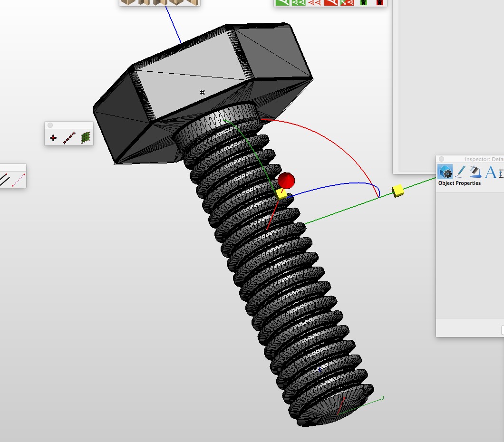
Task: Click the green figure icon in top toolbar
Action: (x=364, y=2)
